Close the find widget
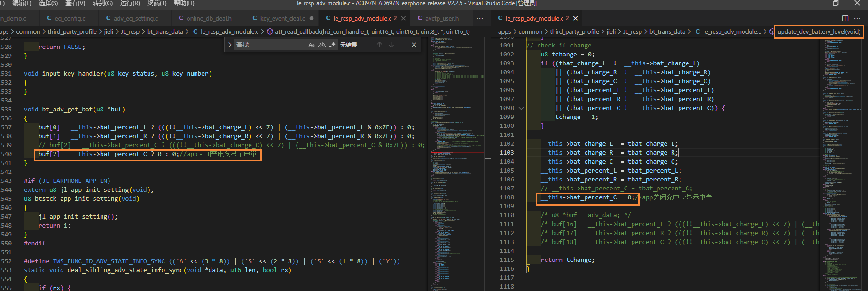 (414, 45)
